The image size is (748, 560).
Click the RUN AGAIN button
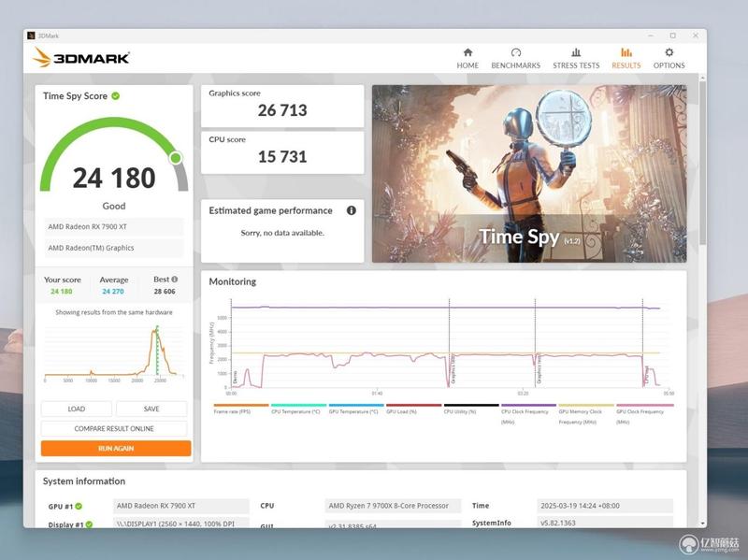pyautogui.click(x=116, y=449)
